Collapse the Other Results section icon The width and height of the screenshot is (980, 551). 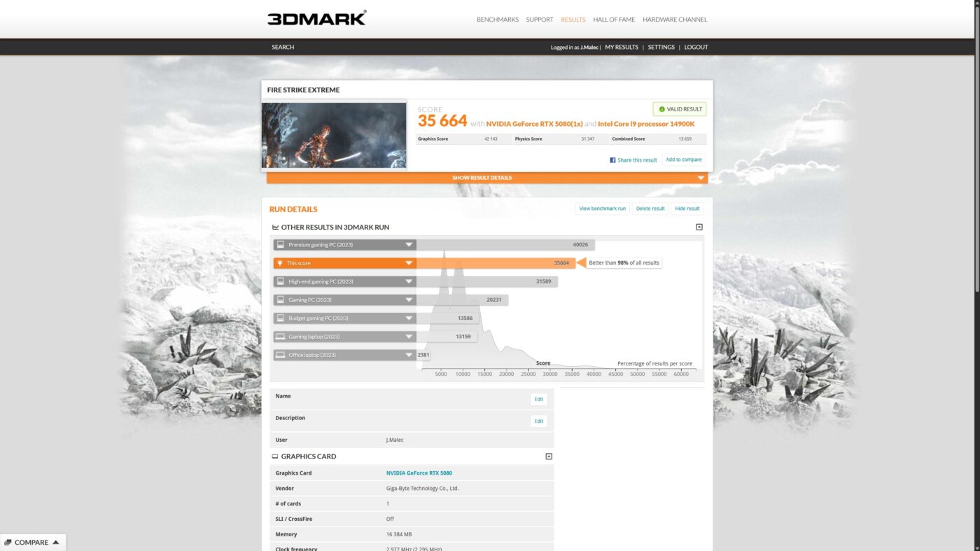[699, 227]
